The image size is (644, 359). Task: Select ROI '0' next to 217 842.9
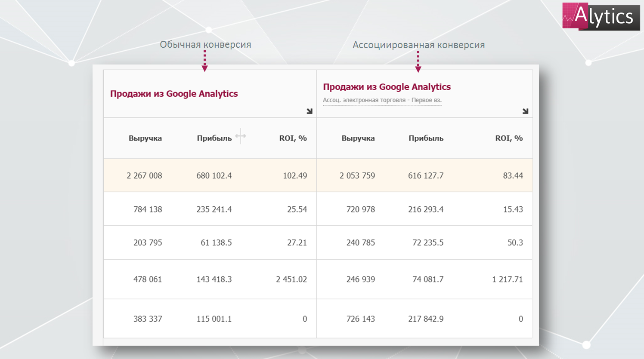(521, 319)
